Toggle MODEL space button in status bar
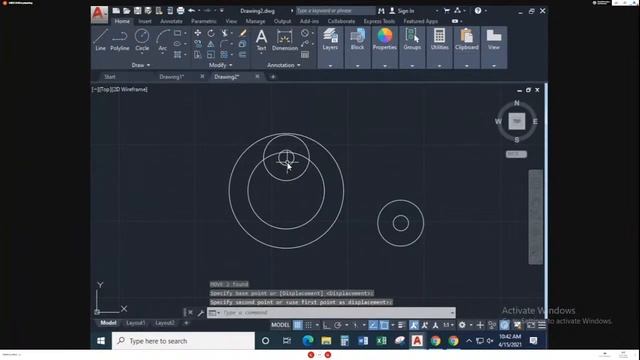This screenshot has width=640, height=360. click(280, 325)
